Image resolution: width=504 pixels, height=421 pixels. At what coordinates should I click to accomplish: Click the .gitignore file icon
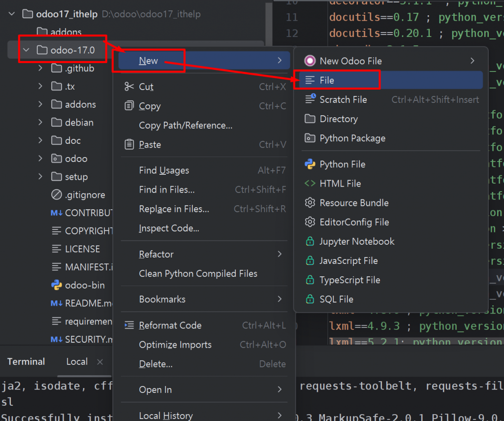(57, 194)
